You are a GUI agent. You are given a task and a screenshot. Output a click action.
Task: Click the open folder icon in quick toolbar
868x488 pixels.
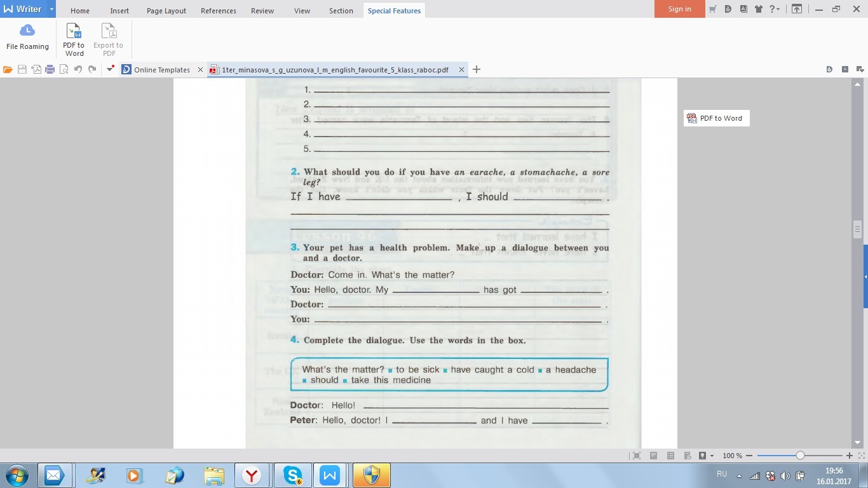[x=8, y=70]
